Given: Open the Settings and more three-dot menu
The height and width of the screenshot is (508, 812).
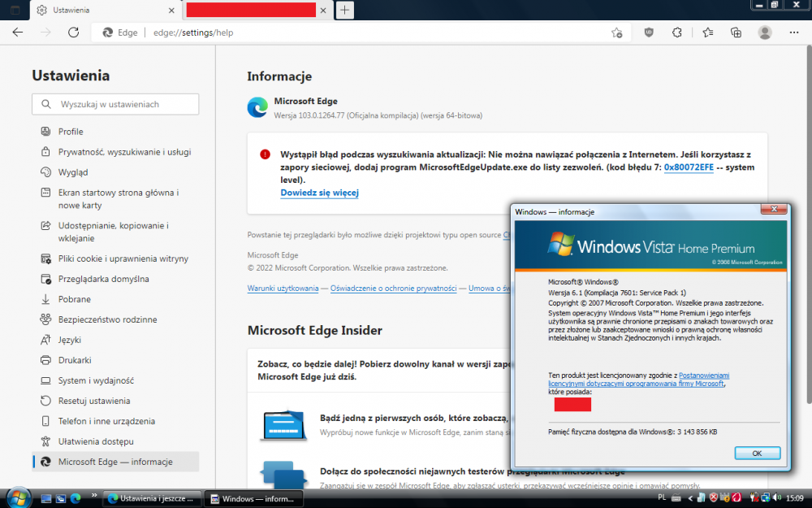Looking at the screenshot, I should [794, 33].
